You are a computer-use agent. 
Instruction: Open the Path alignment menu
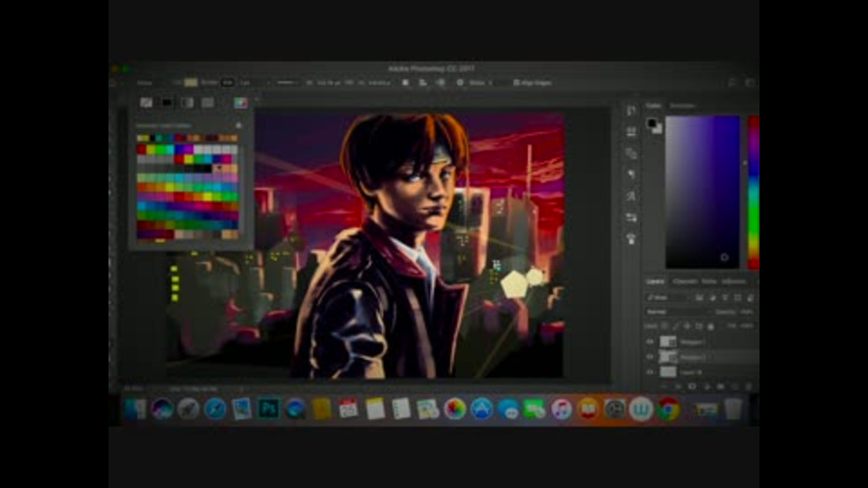pyautogui.click(x=423, y=82)
